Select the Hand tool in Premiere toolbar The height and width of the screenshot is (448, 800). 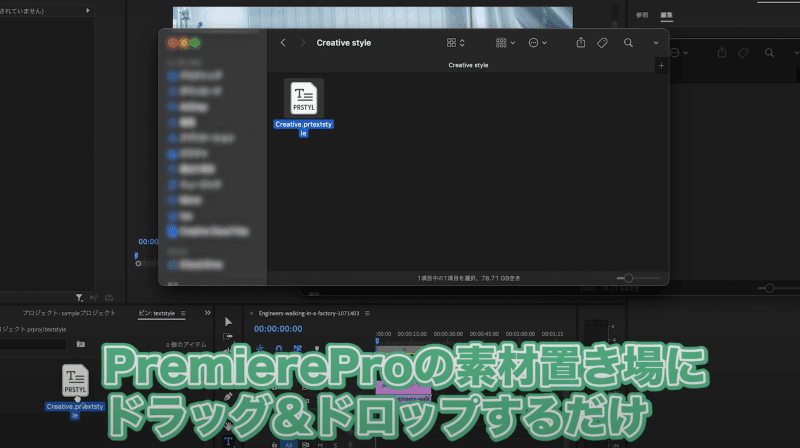point(228,425)
